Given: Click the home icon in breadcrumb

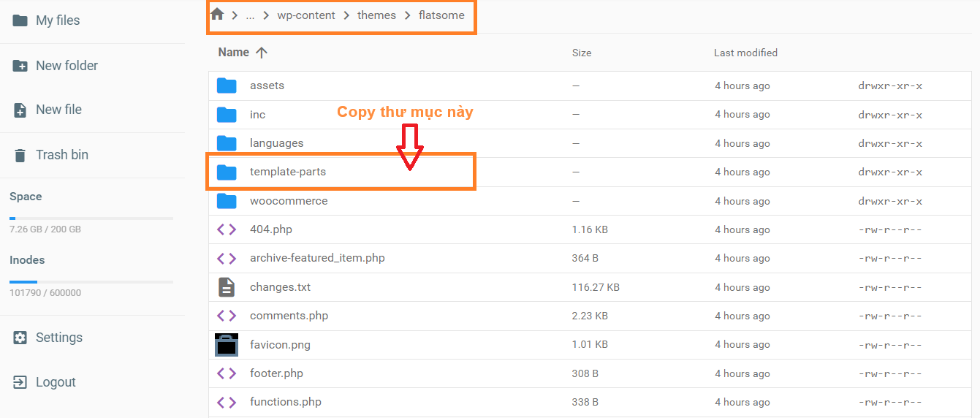Looking at the screenshot, I should click(217, 15).
